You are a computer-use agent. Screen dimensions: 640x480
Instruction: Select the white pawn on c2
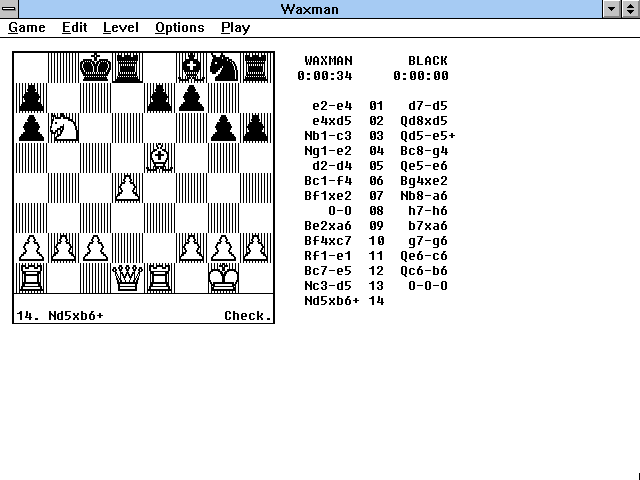click(95, 248)
